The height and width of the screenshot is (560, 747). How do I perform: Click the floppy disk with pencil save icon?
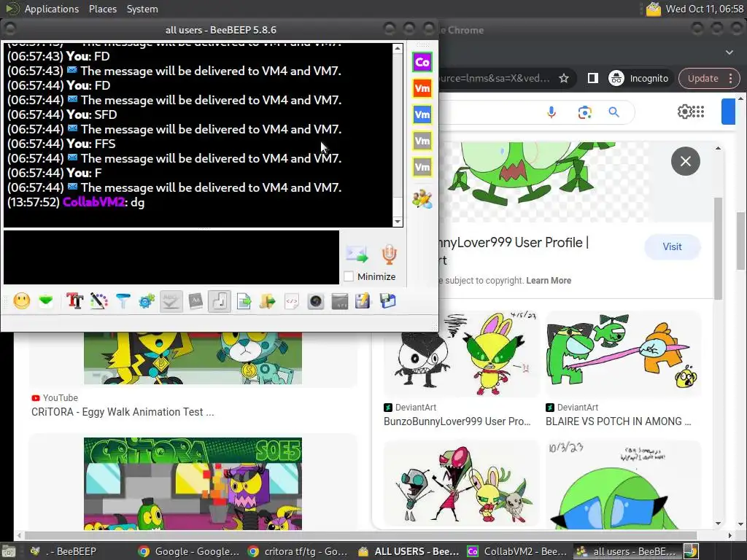pos(363,301)
